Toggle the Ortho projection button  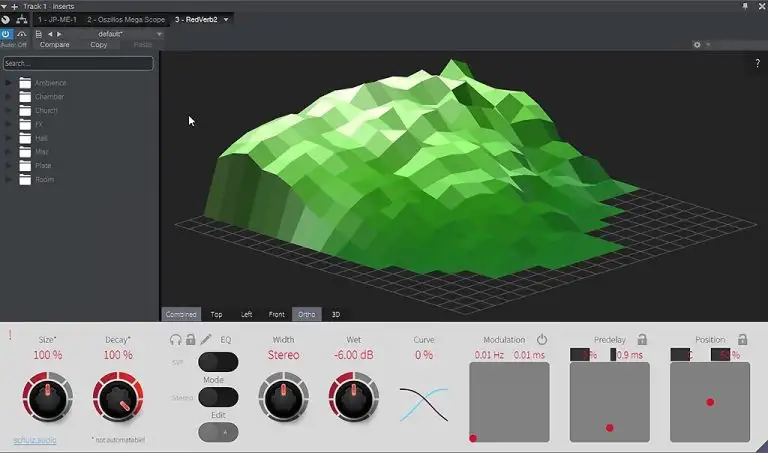[307, 314]
